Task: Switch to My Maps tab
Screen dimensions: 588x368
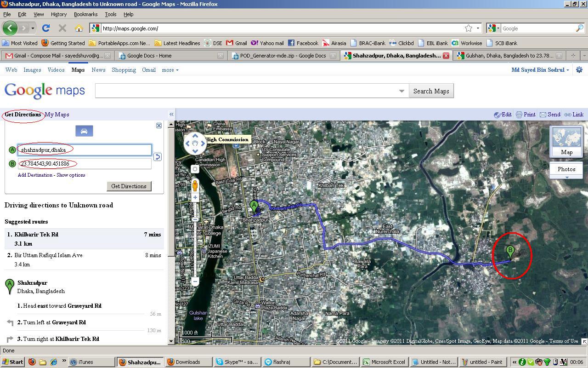Action: (x=57, y=115)
